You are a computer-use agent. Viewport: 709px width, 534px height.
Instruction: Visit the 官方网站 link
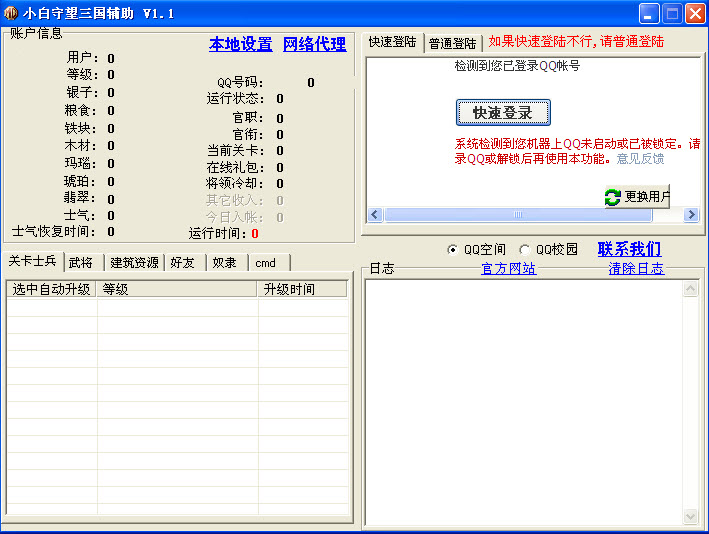(509, 269)
